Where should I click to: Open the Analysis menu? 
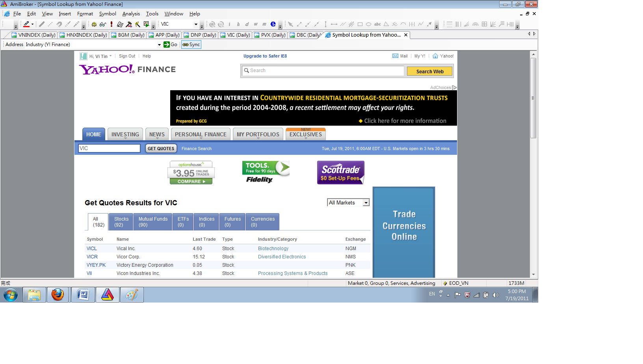coord(131,14)
